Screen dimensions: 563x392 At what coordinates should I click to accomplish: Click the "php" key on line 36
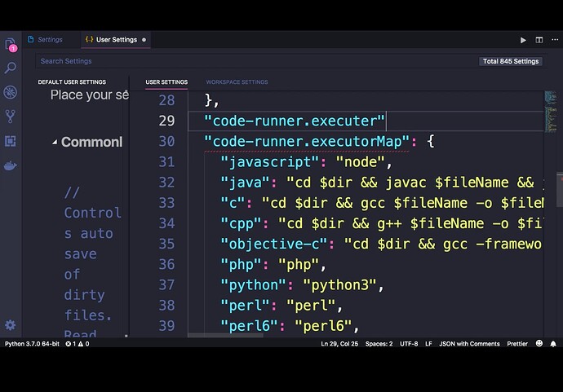point(241,265)
